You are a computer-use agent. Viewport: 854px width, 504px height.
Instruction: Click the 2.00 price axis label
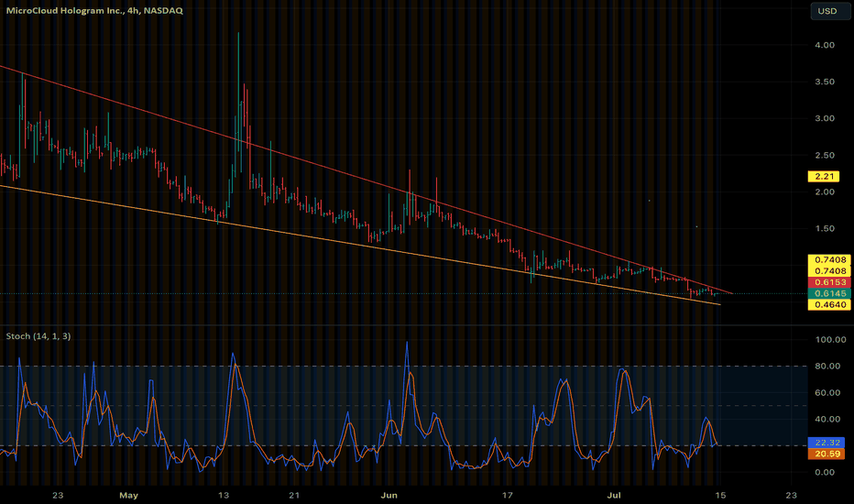coord(825,192)
